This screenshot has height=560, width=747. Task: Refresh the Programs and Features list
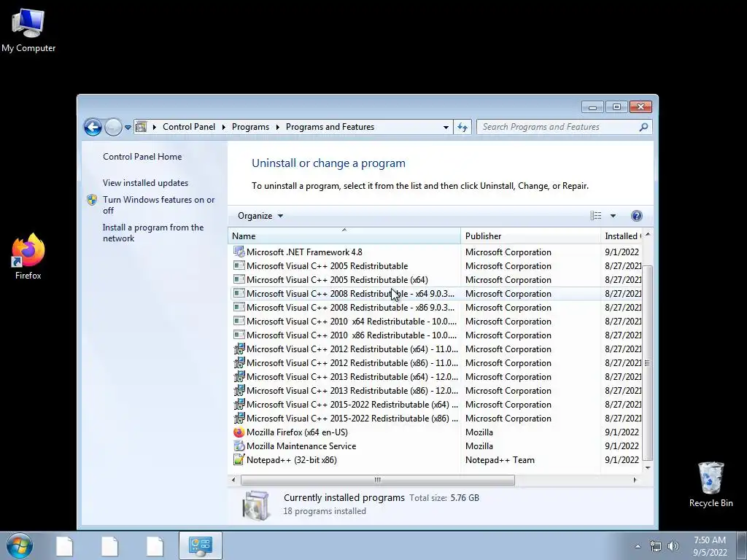click(x=462, y=127)
